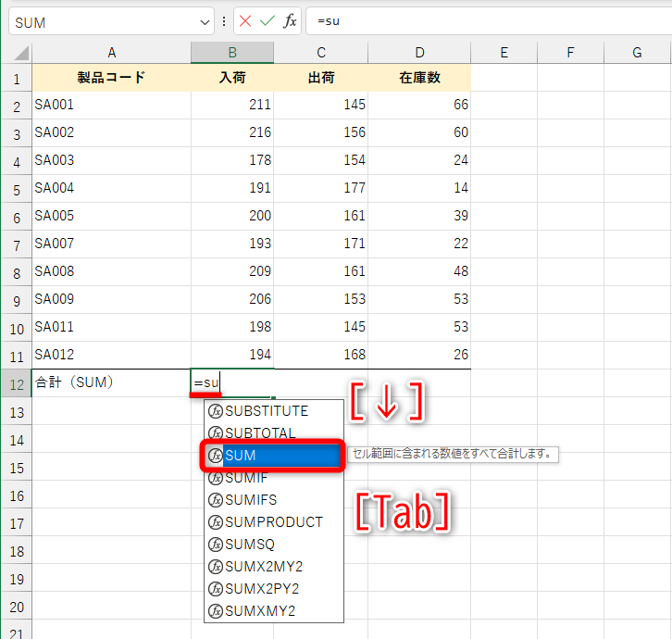The width and height of the screenshot is (672, 639).
Task: Click 在庫数 cell with value 48
Action: pyautogui.click(x=419, y=271)
